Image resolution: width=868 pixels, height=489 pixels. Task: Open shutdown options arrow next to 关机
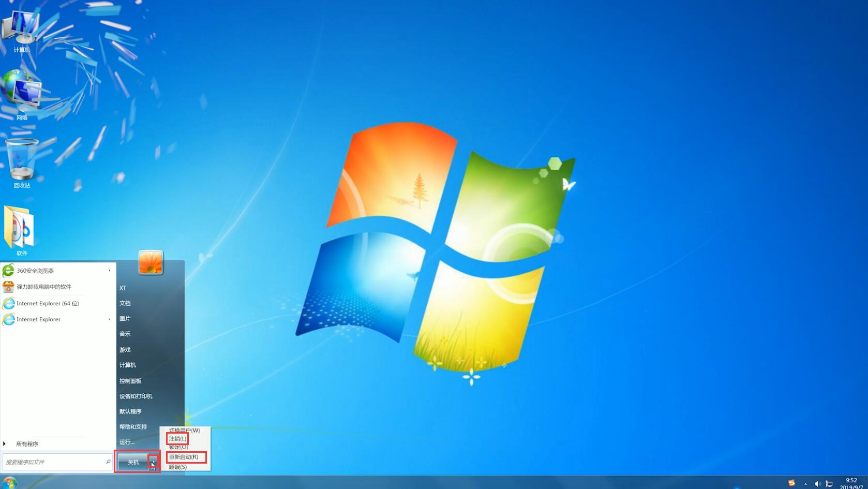click(x=153, y=462)
